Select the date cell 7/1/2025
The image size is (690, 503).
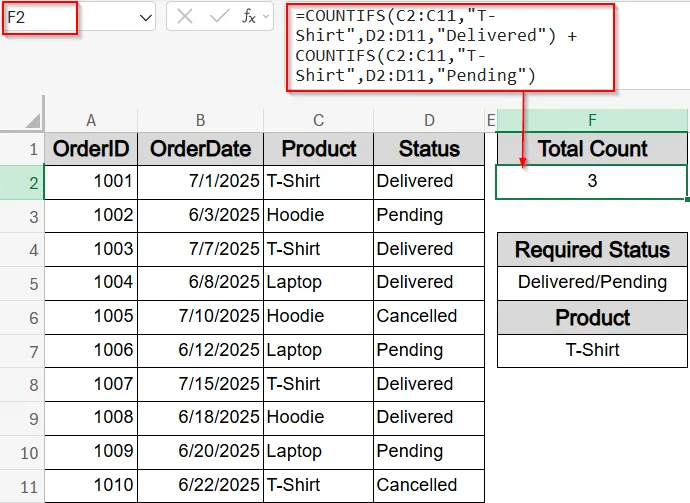click(201, 182)
